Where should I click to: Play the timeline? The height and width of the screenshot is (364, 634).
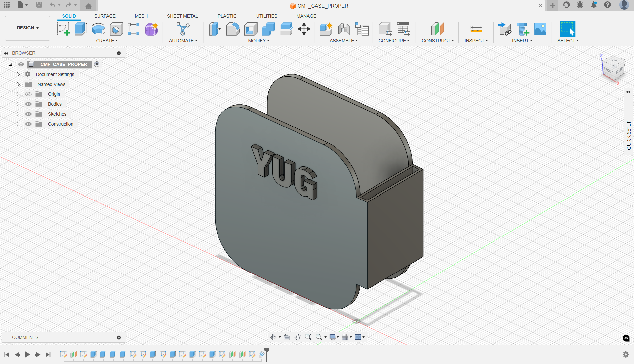pos(27,354)
